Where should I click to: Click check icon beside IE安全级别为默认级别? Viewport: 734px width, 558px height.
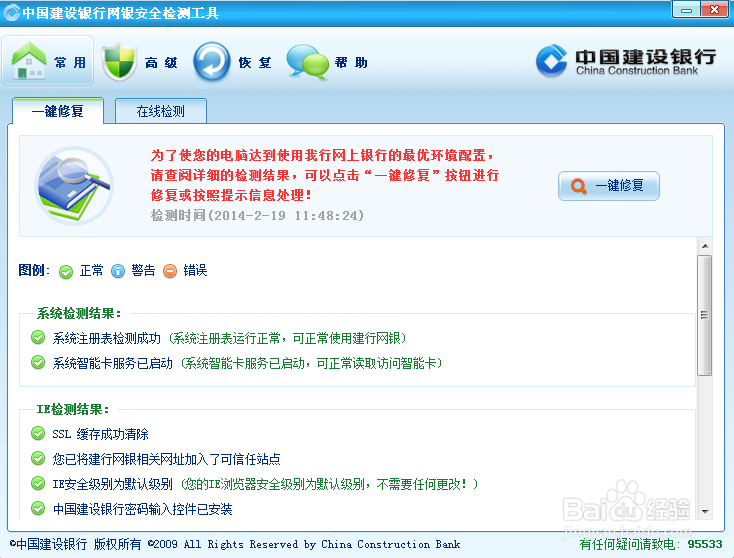tap(38, 483)
